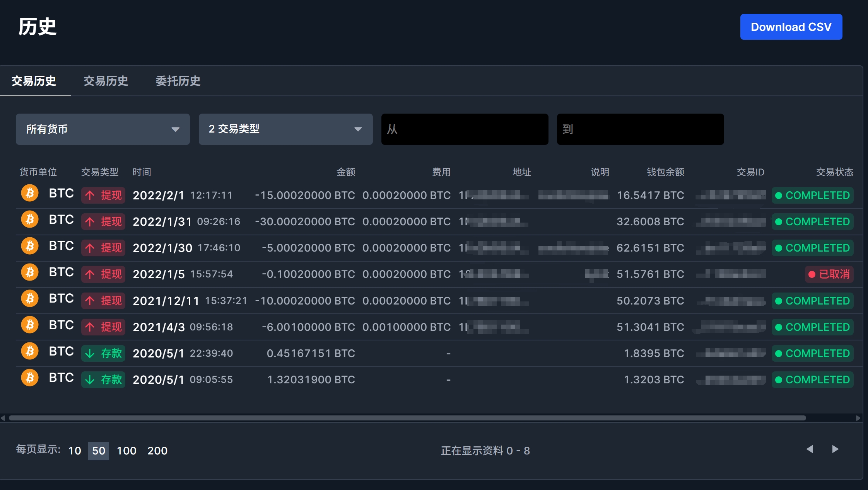Click the BTC coin icon on the first row
Image resolution: width=868 pixels, height=490 pixels.
[29, 193]
